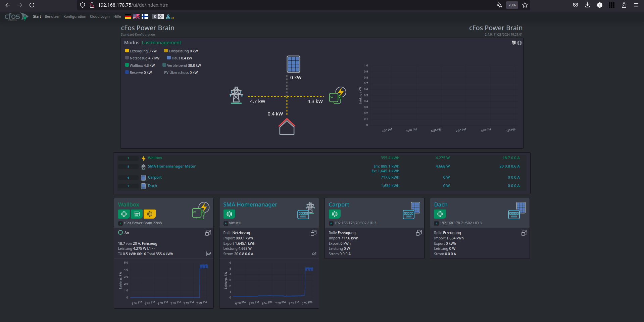Screen dimensions: 644x322
Task: Open dashboard settings gear icon
Action: 519,43
